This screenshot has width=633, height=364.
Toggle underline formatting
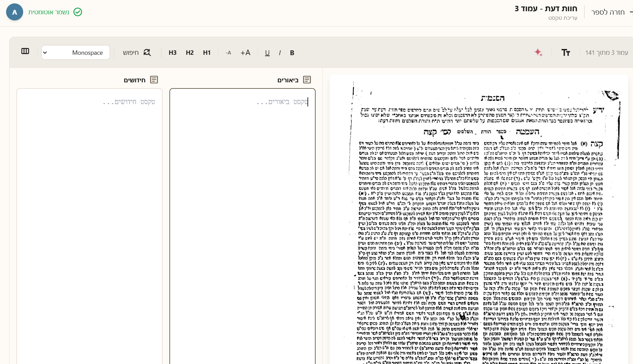point(267,53)
